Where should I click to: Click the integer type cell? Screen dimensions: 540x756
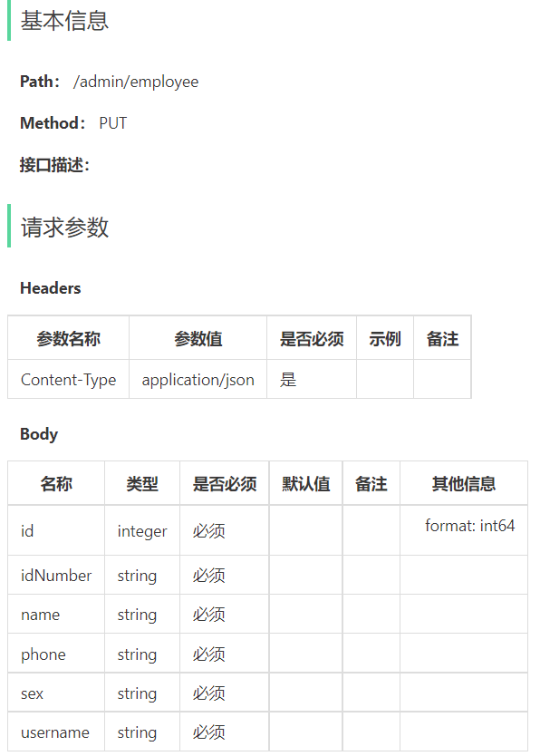(142, 530)
